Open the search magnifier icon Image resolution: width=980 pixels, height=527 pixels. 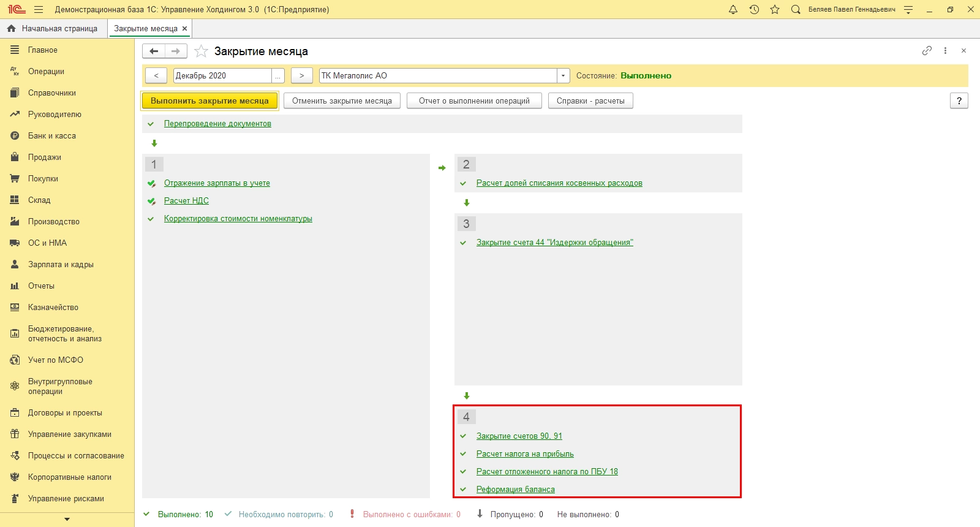(796, 10)
